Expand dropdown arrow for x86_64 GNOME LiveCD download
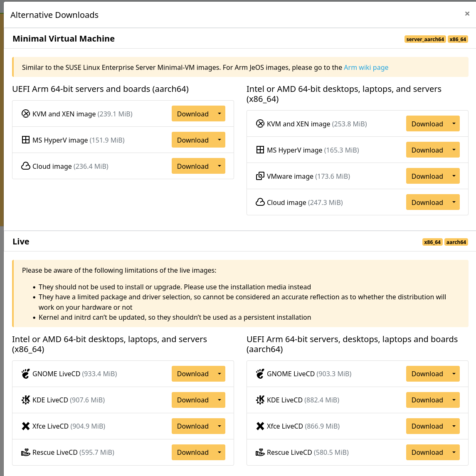This screenshot has height=476, width=476. [220, 374]
